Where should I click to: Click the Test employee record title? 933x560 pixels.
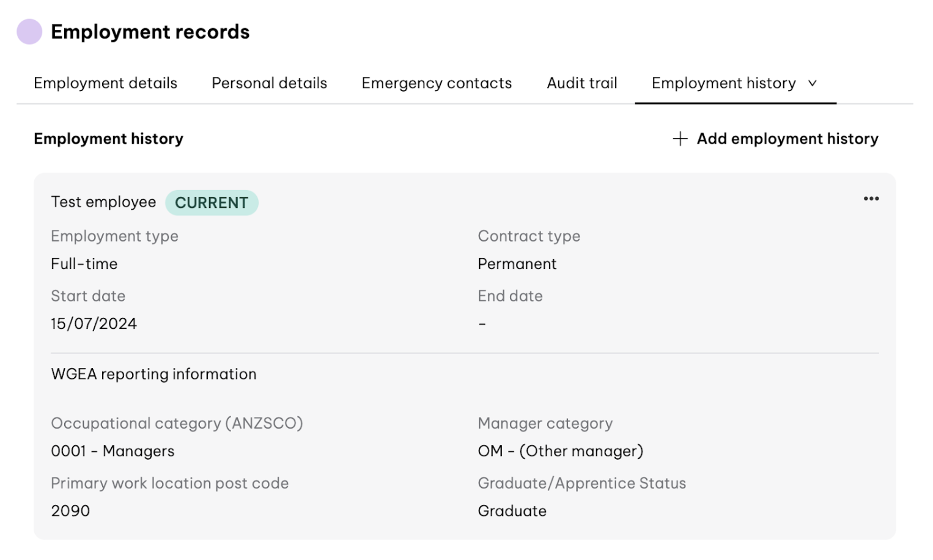click(103, 202)
